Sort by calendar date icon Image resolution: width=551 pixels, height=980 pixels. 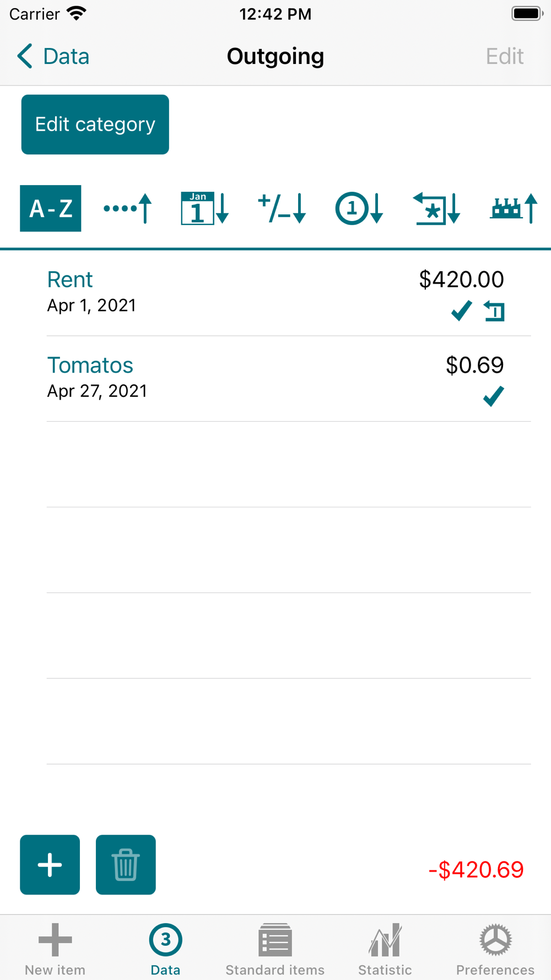pos(204,208)
